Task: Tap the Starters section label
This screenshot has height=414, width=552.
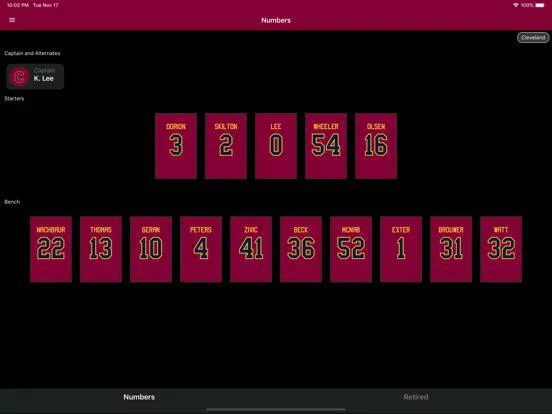Action: (14, 99)
